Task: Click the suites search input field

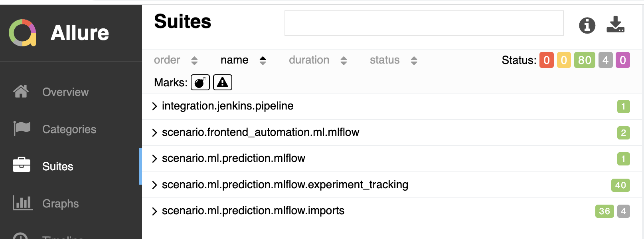Action: click(424, 23)
